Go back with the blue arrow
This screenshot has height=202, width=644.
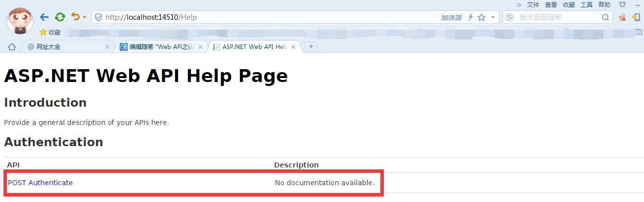[x=45, y=17]
